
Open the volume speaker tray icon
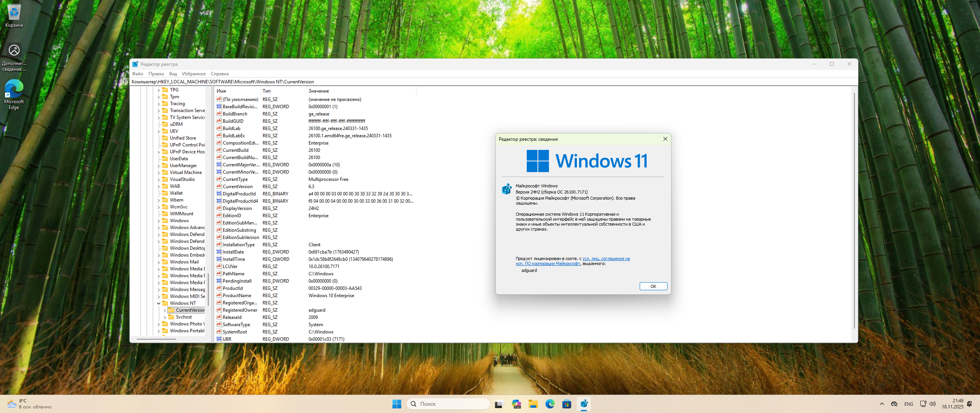[933, 404]
